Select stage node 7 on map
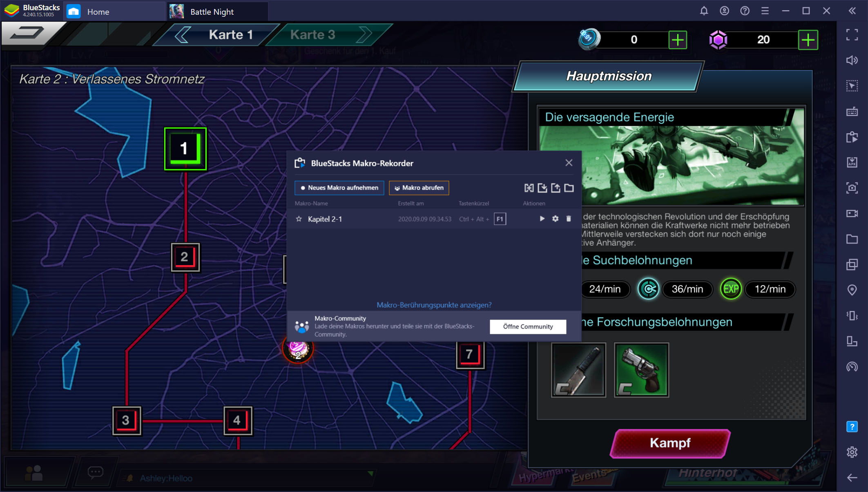Screen dimensions: 868x492 470,354
